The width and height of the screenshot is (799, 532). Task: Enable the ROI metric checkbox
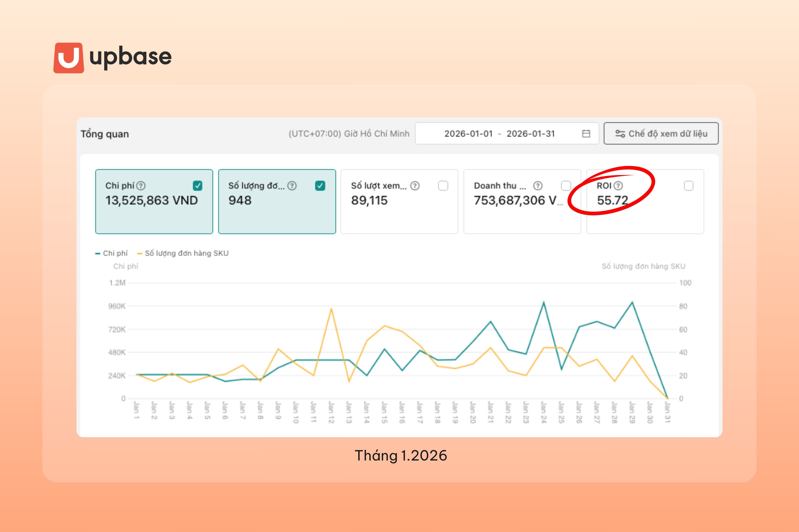click(689, 186)
